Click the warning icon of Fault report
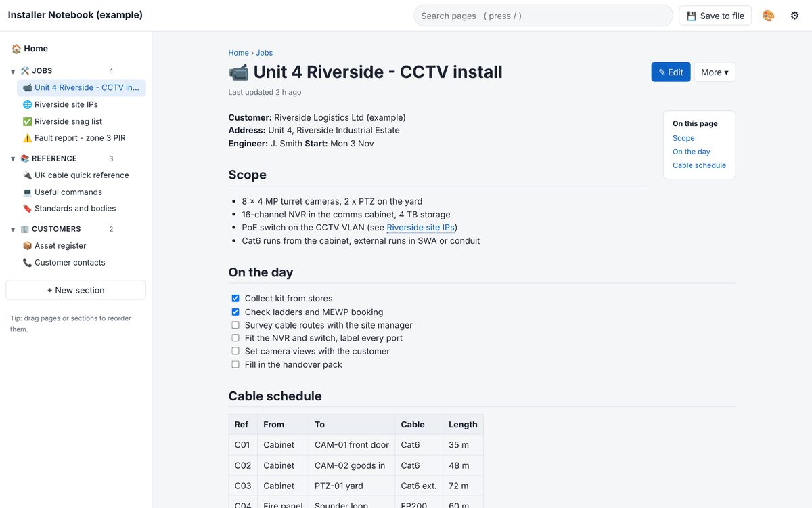This screenshot has height=508, width=812. click(x=27, y=138)
